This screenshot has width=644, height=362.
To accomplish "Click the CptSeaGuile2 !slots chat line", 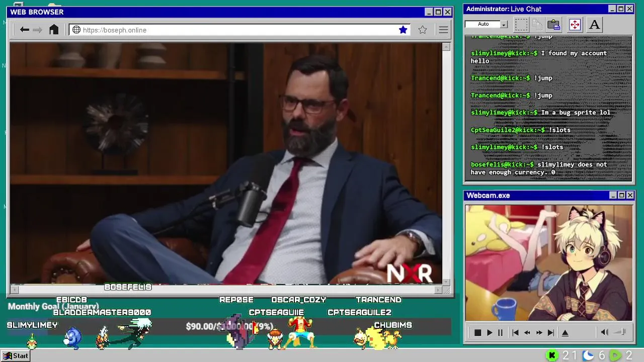I will [x=521, y=130].
